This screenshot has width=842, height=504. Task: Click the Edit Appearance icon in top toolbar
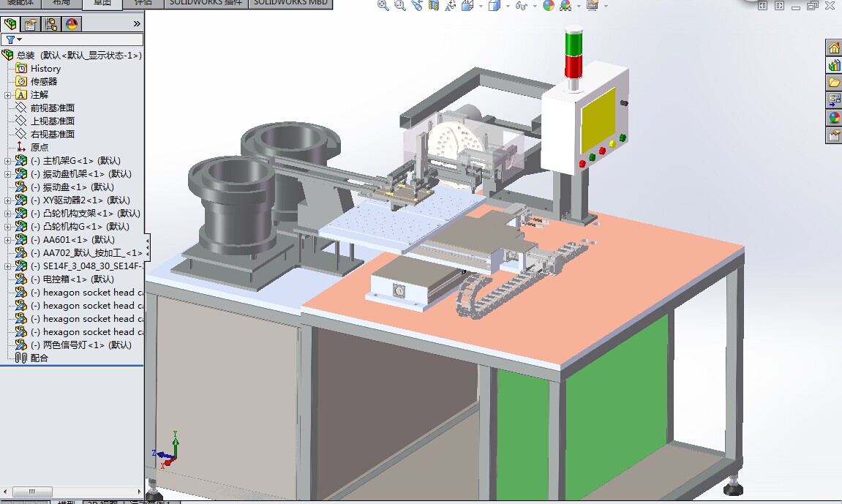(549, 6)
